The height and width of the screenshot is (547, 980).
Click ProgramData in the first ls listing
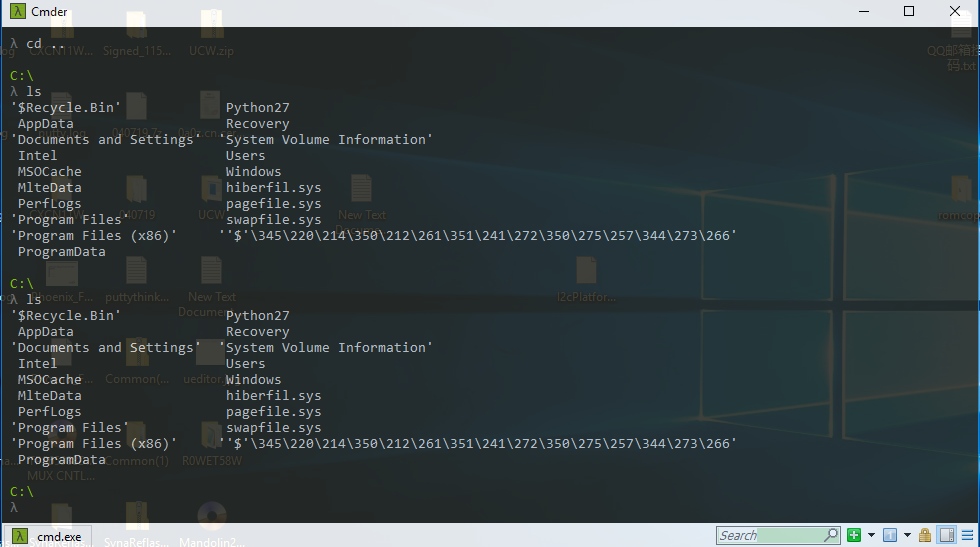(61, 252)
